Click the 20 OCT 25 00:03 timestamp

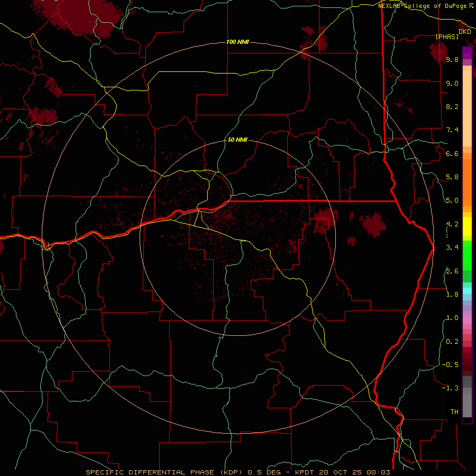point(354,472)
